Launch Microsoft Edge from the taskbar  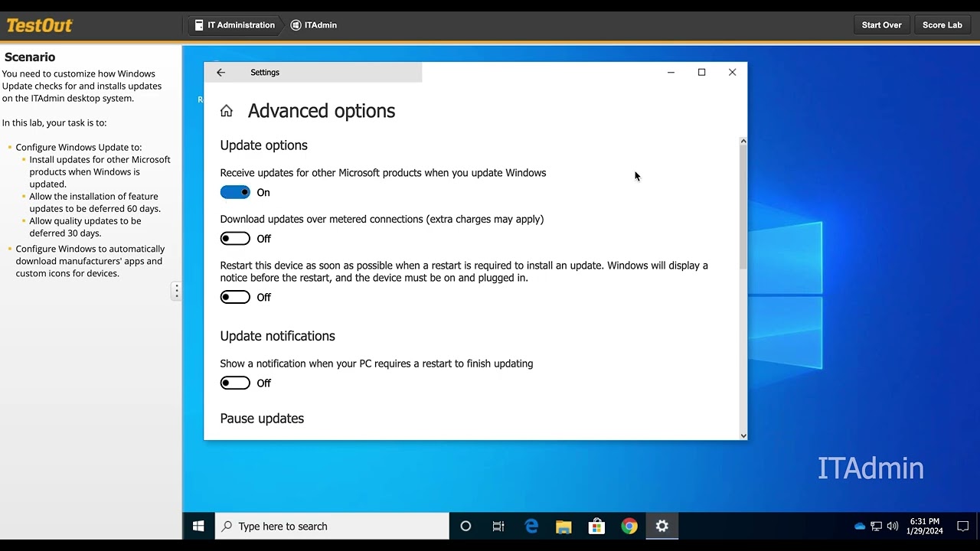click(531, 527)
